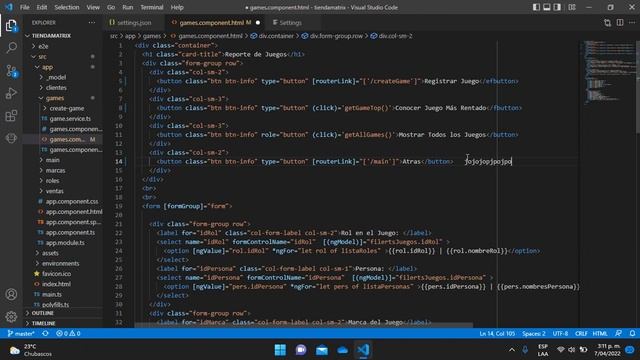Viewport: 640px width, 360px height.
Task: Expand the e2e folder
Action: 43,47
